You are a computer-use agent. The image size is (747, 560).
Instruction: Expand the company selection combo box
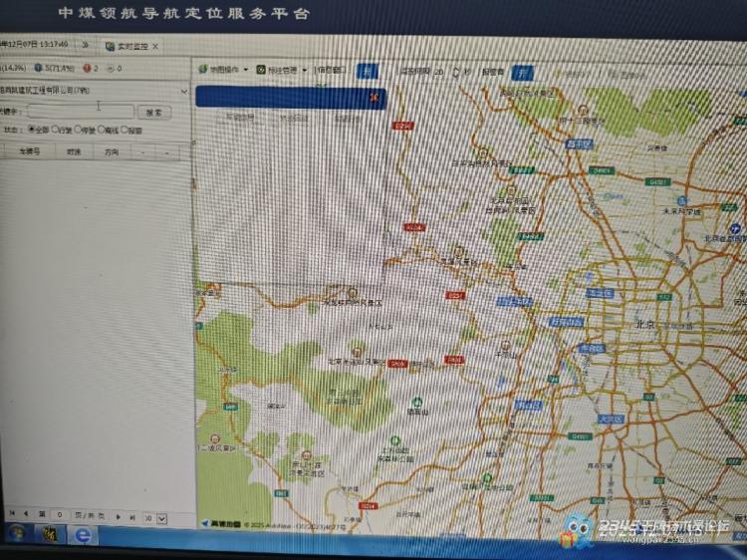(x=183, y=91)
